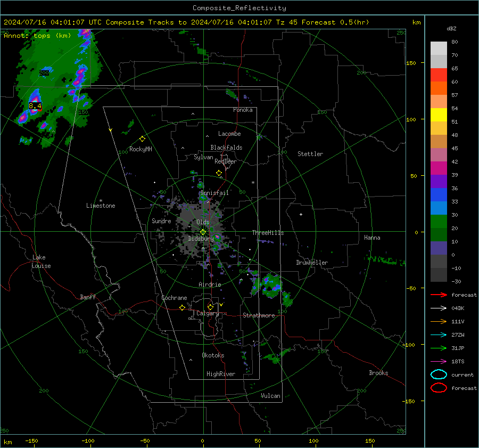Click the Ponoka city label
The width and height of the screenshot is (479, 448).
point(243,110)
